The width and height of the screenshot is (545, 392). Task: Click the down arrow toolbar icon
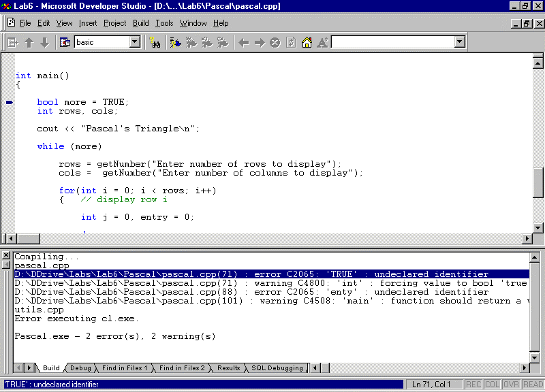(x=45, y=42)
